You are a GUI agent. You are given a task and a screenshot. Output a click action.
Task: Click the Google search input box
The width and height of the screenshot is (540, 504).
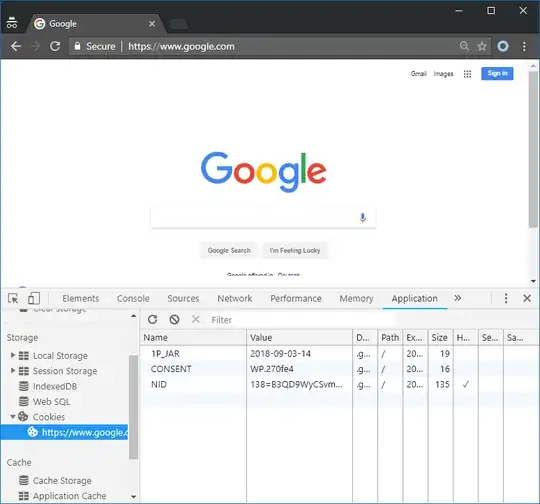263,217
